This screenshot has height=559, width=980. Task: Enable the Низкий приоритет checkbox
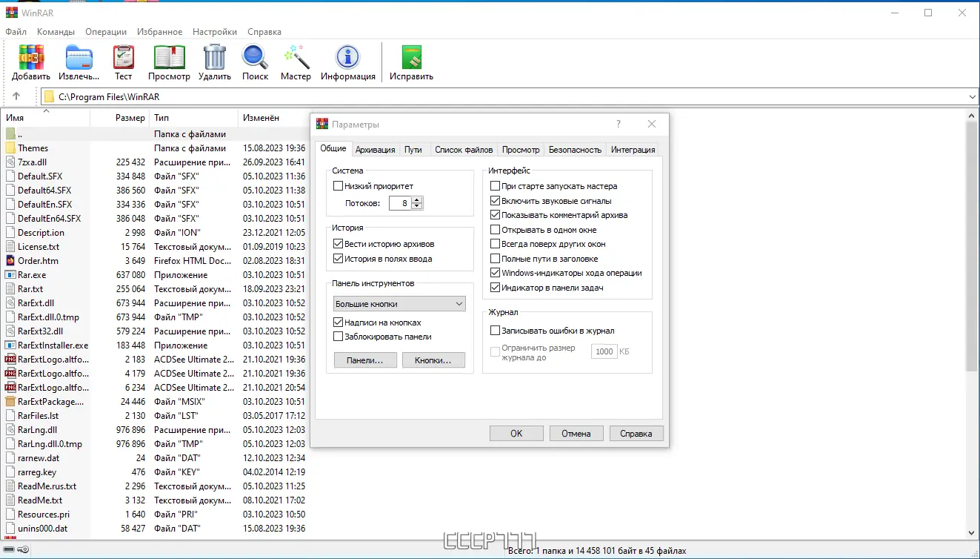pos(339,186)
